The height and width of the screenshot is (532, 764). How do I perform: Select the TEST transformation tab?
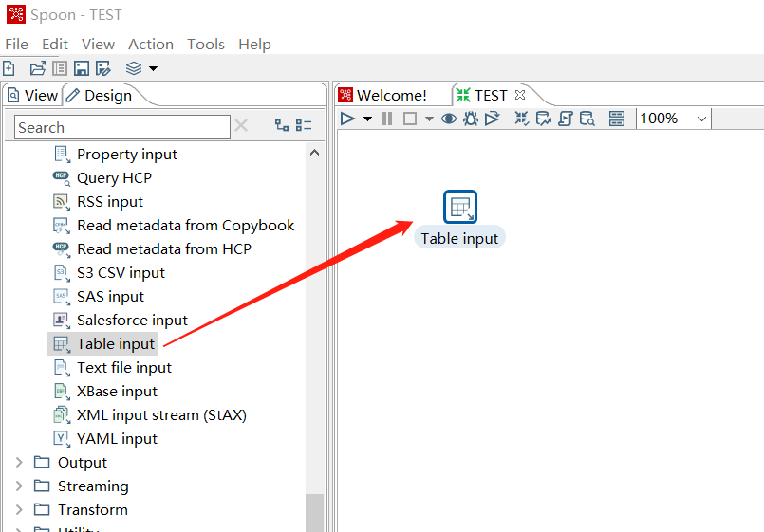[x=482, y=96]
